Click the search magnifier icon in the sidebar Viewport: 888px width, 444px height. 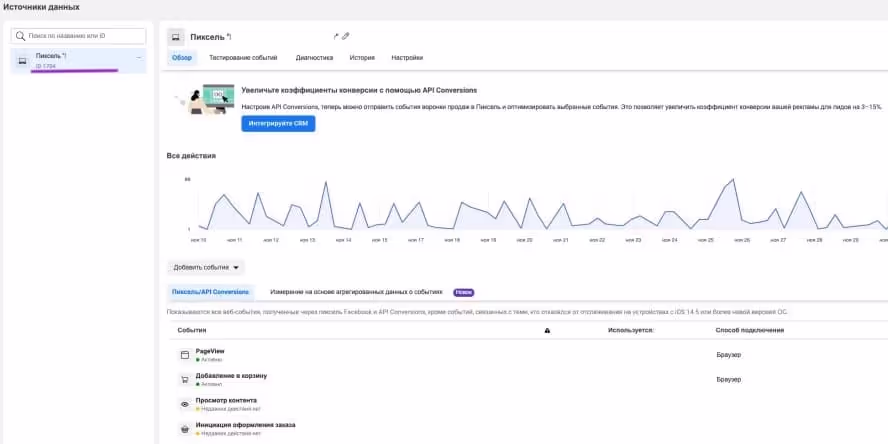[20, 36]
